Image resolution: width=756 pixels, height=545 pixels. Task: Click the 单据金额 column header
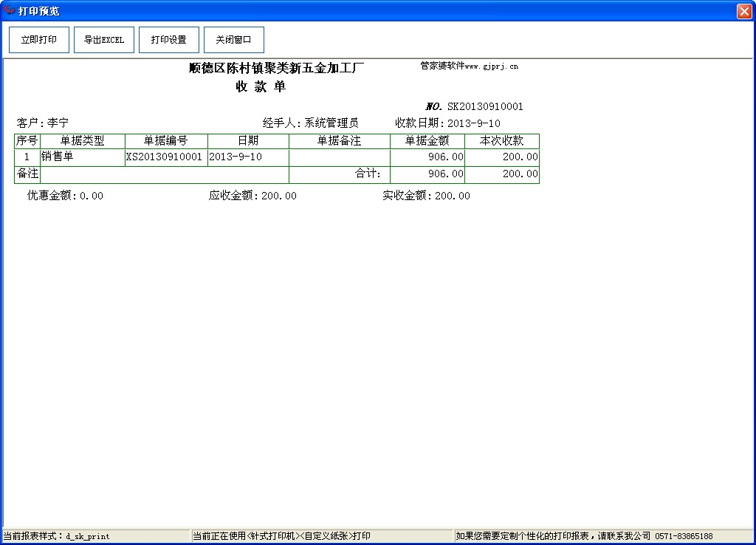point(427,141)
